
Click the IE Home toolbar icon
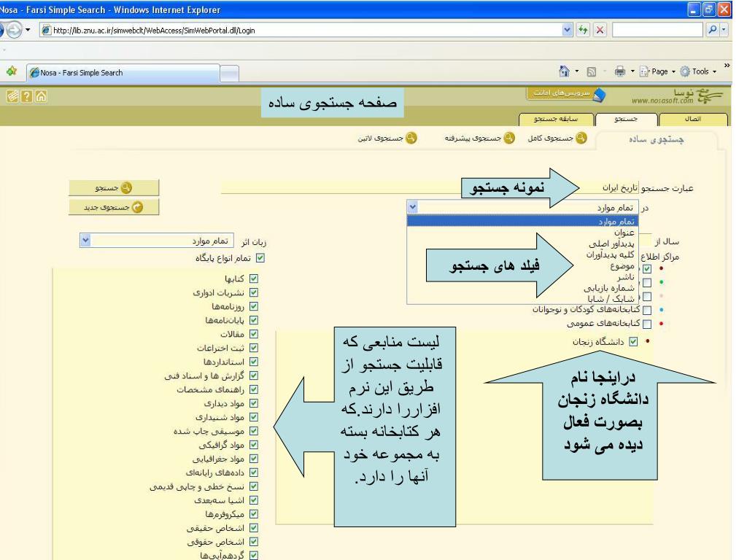coord(564,71)
